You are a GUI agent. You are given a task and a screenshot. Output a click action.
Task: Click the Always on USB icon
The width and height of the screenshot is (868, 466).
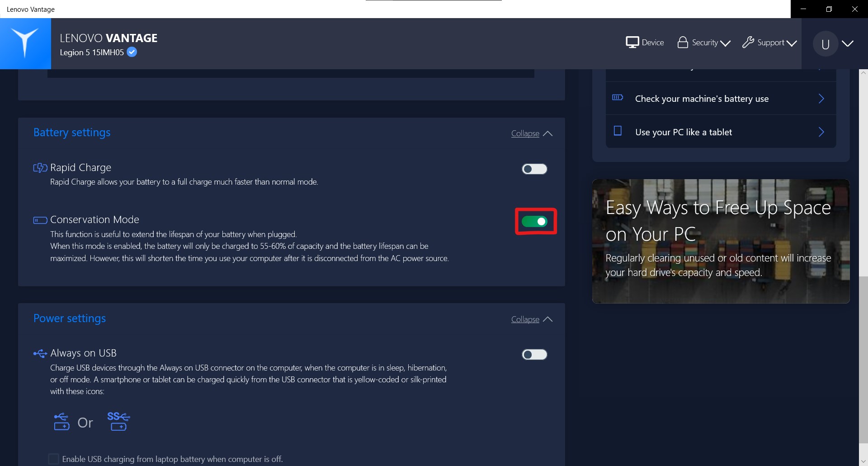click(x=40, y=353)
